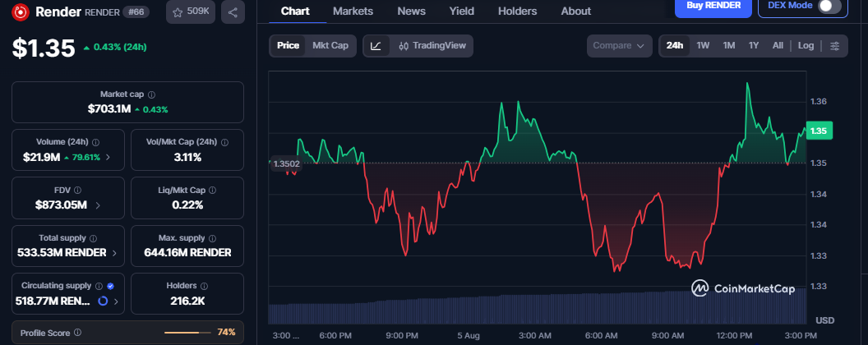868x345 pixels.
Task: Click the 1.3502 opening price label
Action: pos(287,163)
